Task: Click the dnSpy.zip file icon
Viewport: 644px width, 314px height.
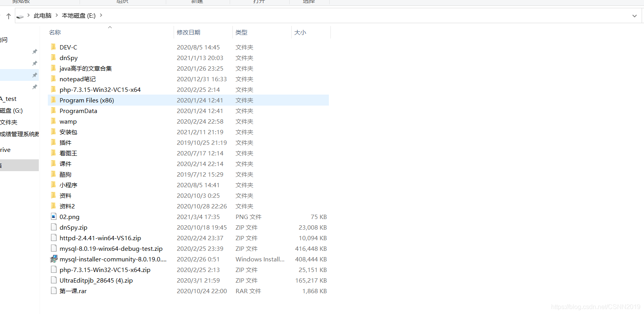Action: pyautogui.click(x=54, y=227)
